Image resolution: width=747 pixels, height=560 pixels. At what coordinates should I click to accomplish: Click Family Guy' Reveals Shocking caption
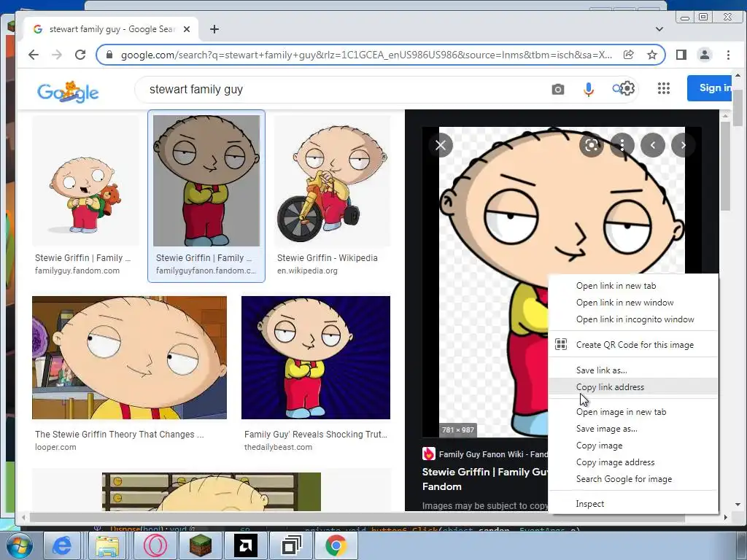pyautogui.click(x=315, y=435)
